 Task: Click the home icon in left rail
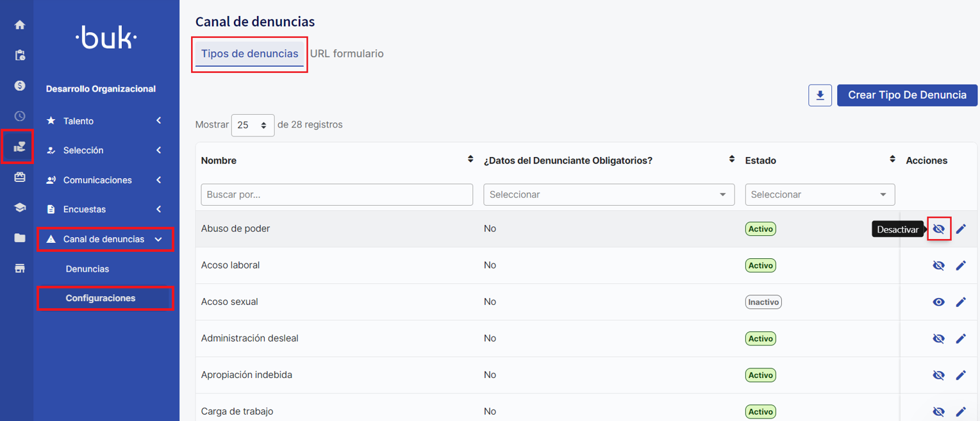pyautogui.click(x=20, y=25)
